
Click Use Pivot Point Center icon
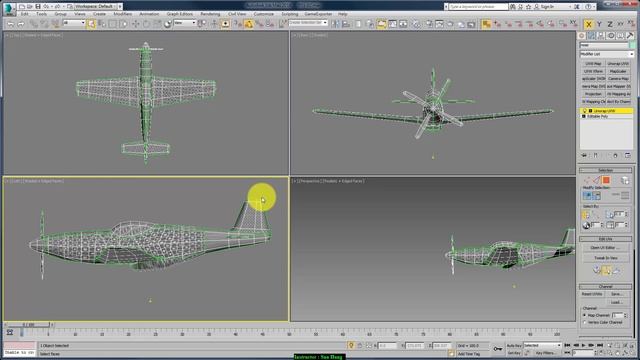point(202,24)
